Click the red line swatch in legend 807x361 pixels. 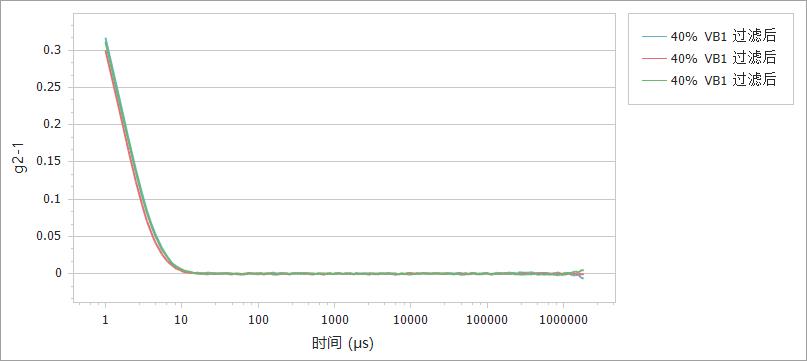click(654, 59)
